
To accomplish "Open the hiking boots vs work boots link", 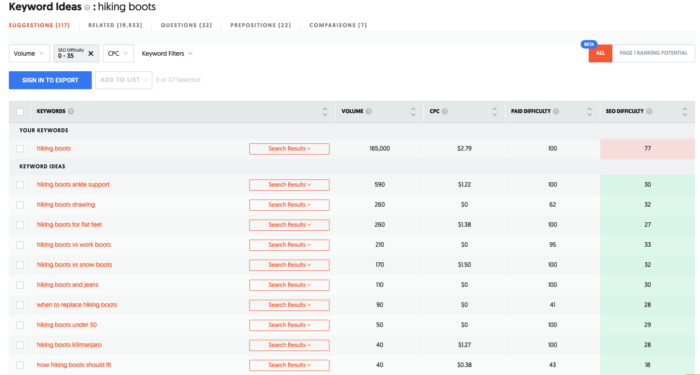I will point(74,245).
